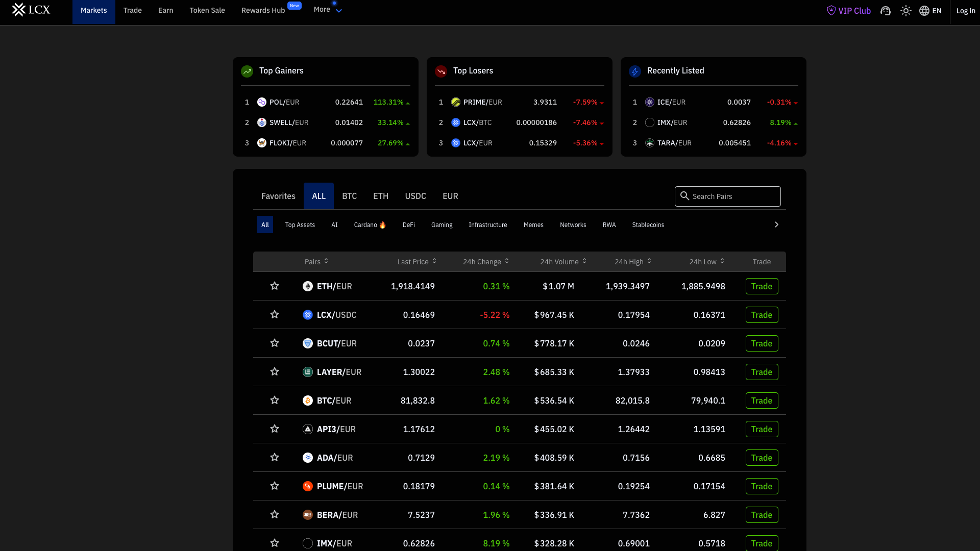Click Trade button for ADA/EUR
980x551 pixels.
tap(762, 458)
